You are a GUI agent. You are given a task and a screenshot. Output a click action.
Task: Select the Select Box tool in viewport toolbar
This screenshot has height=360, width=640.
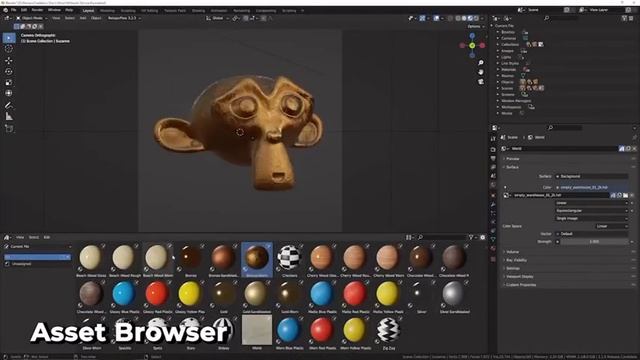point(9,38)
